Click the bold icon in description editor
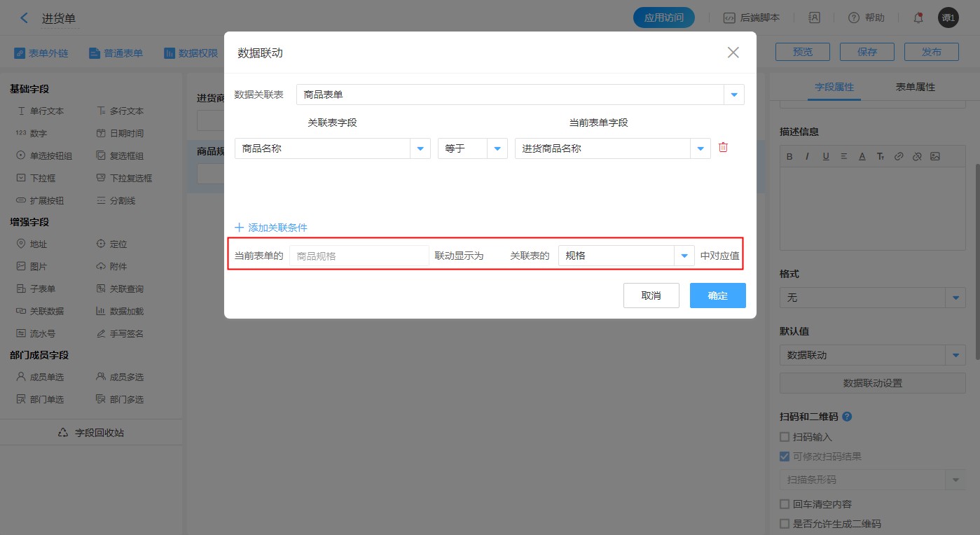 [x=789, y=156]
